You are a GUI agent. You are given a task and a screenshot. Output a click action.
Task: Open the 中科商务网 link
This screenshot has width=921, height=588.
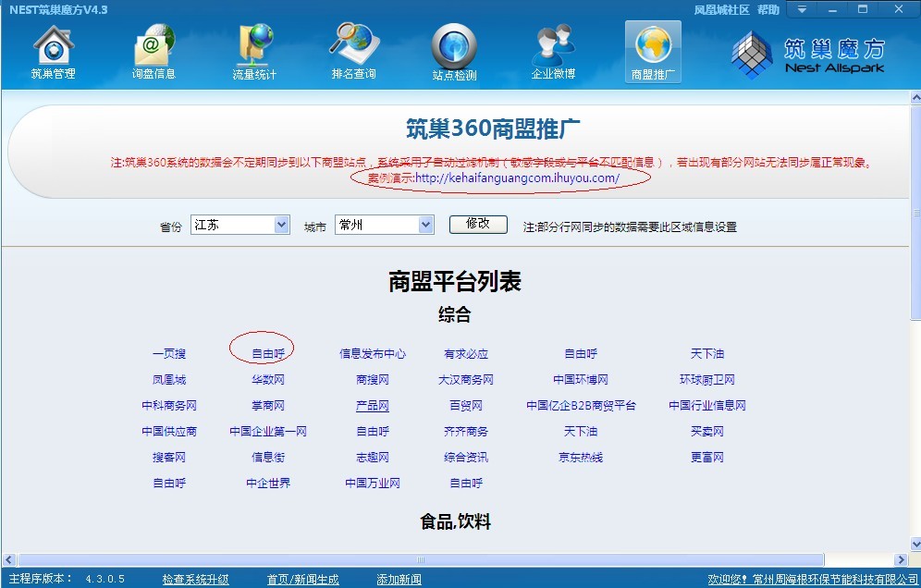click(x=169, y=405)
